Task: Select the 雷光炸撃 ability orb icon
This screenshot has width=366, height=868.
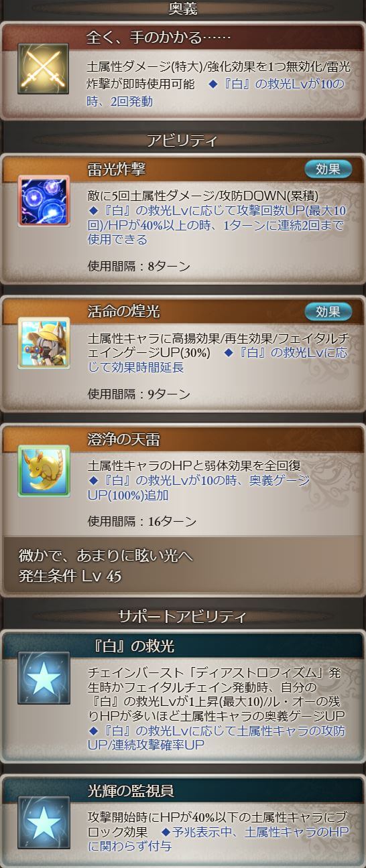Action: tap(44, 202)
